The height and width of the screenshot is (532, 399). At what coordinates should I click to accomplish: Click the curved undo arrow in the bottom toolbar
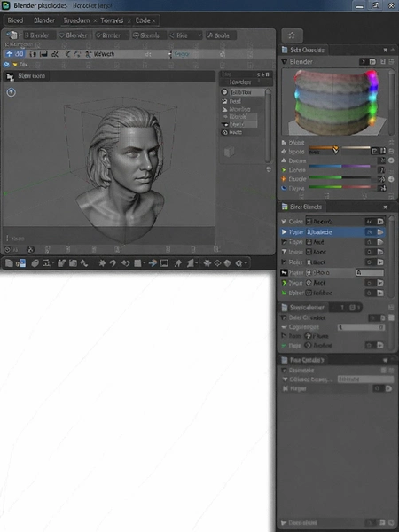click(x=113, y=263)
